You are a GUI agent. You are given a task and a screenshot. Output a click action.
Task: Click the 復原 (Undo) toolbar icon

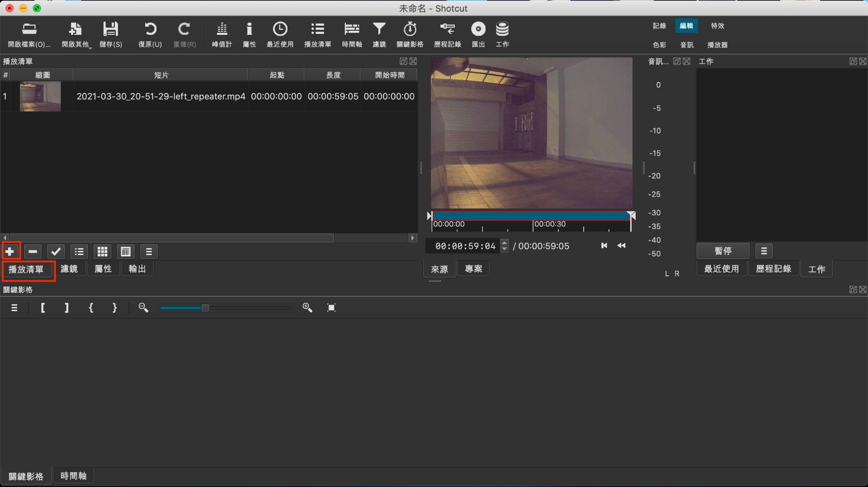pos(150,35)
